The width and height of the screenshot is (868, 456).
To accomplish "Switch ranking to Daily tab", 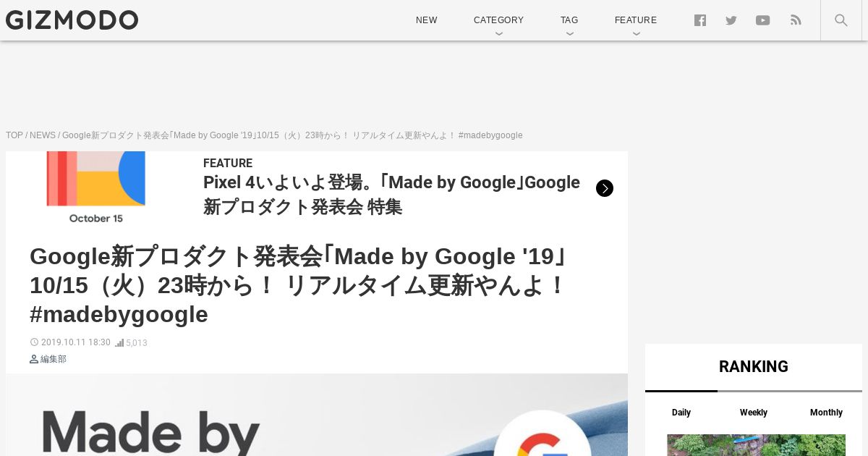I will [x=681, y=413].
